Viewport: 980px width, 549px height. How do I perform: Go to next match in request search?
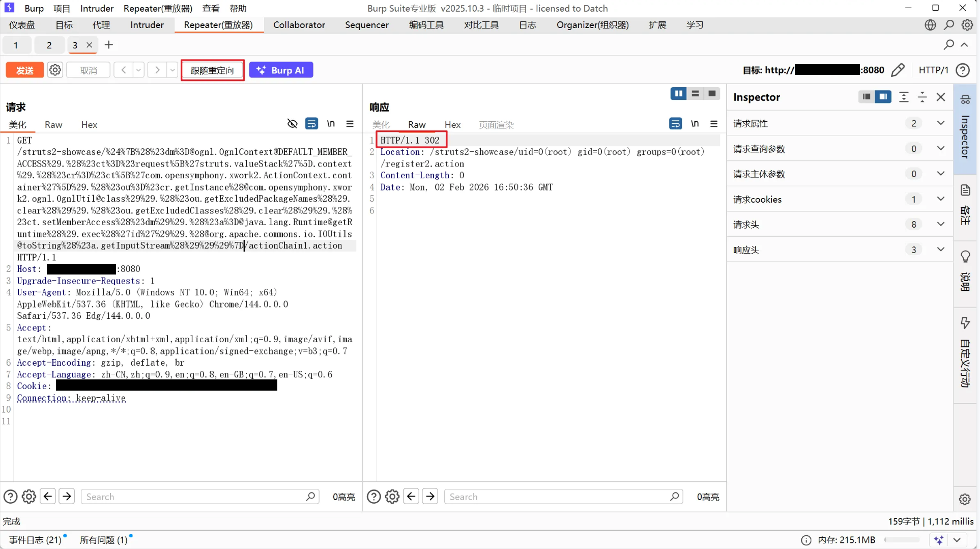point(67,497)
